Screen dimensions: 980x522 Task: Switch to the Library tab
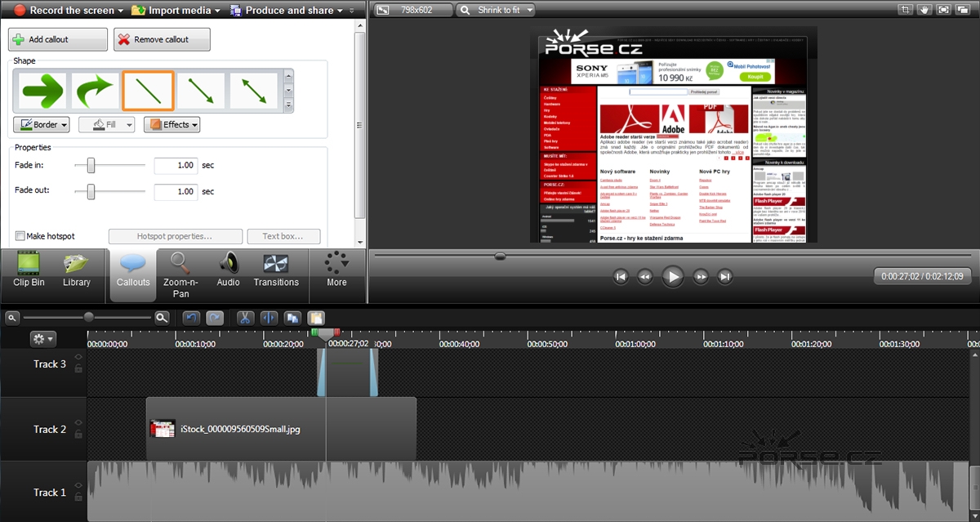76,272
